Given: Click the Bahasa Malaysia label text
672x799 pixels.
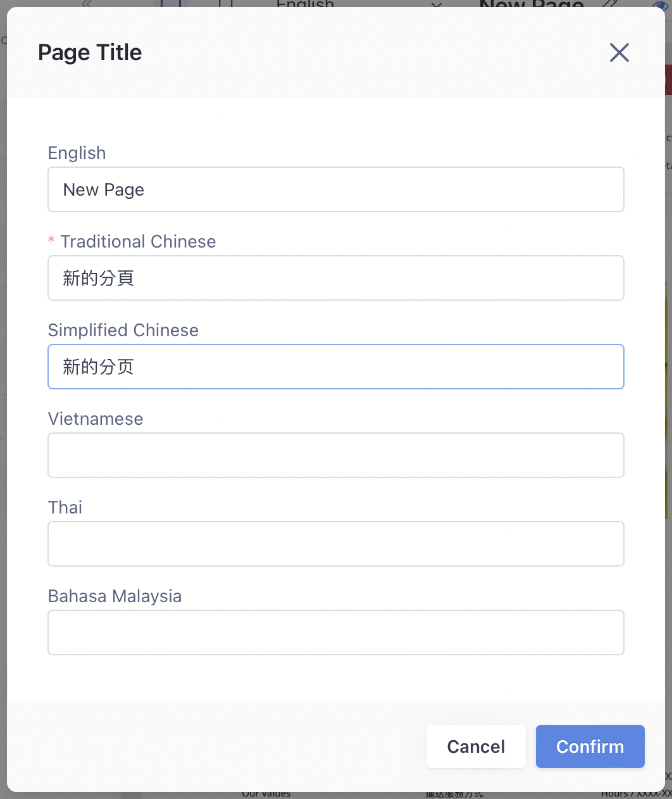Looking at the screenshot, I should (x=115, y=596).
